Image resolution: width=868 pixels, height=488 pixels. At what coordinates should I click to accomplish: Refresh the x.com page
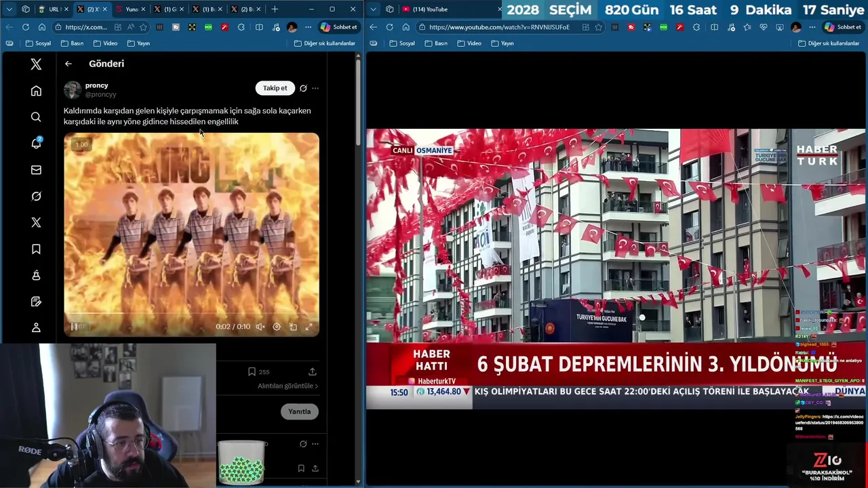(25, 27)
